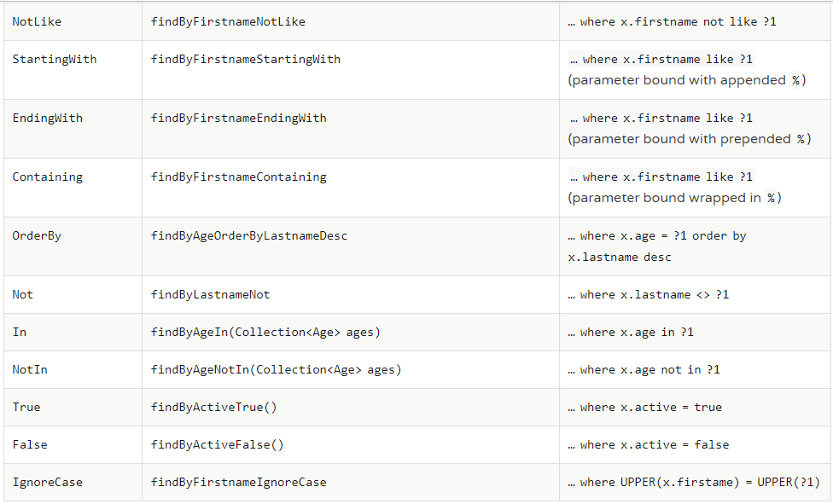Select the False keyword cell
833x504 pixels.
(x=73, y=445)
